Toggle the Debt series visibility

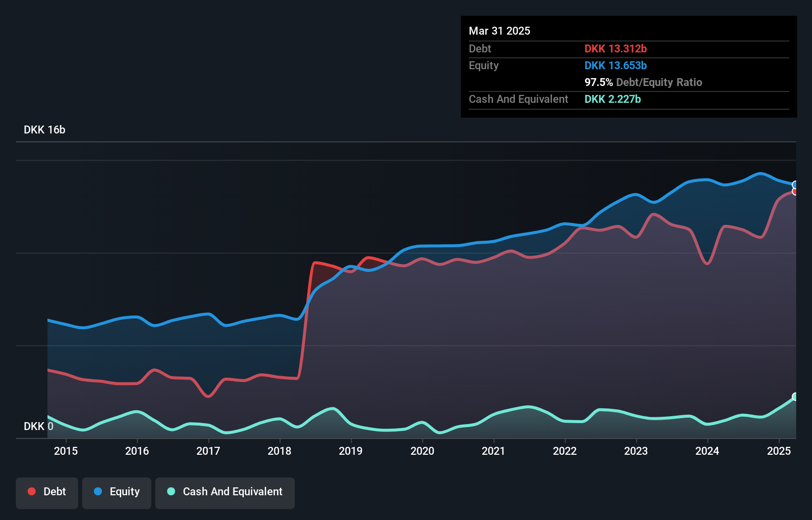tap(46, 492)
